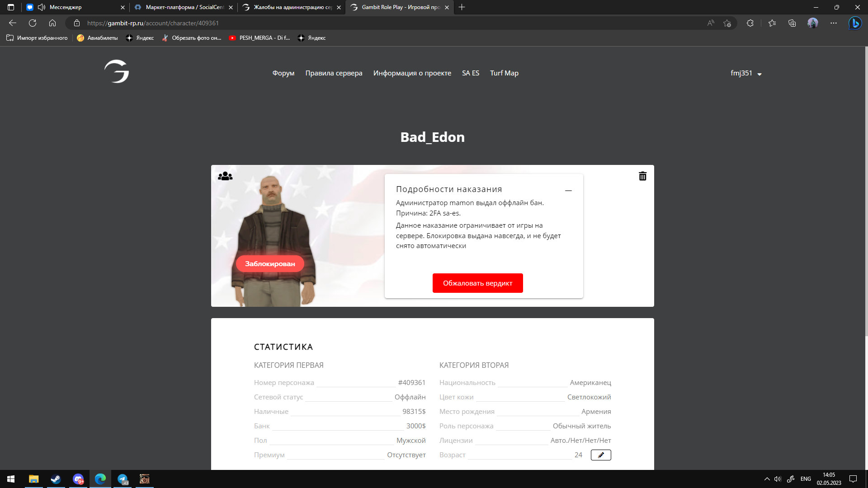
Task: Open the Bing sidebar icon
Action: (x=855, y=23)
